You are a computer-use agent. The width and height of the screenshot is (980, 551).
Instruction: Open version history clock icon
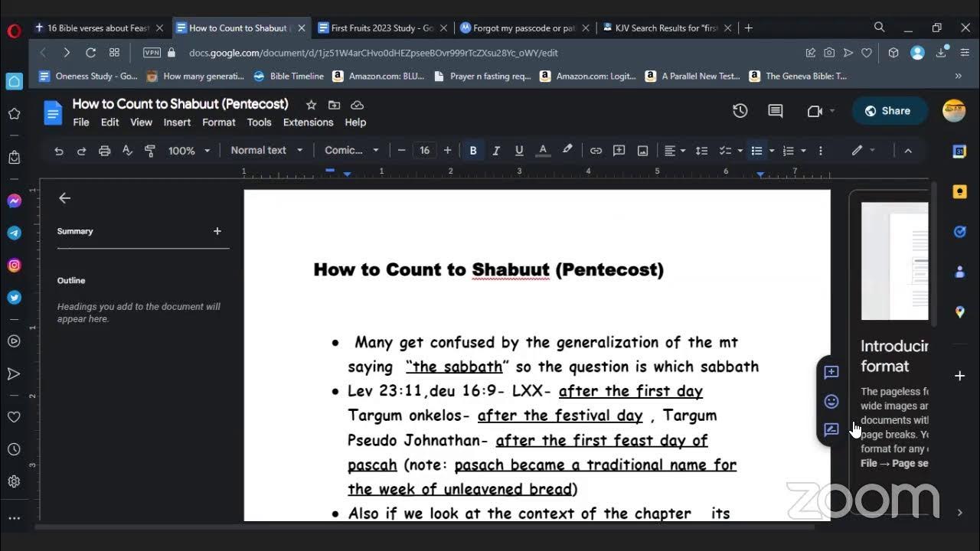point(740,111)
